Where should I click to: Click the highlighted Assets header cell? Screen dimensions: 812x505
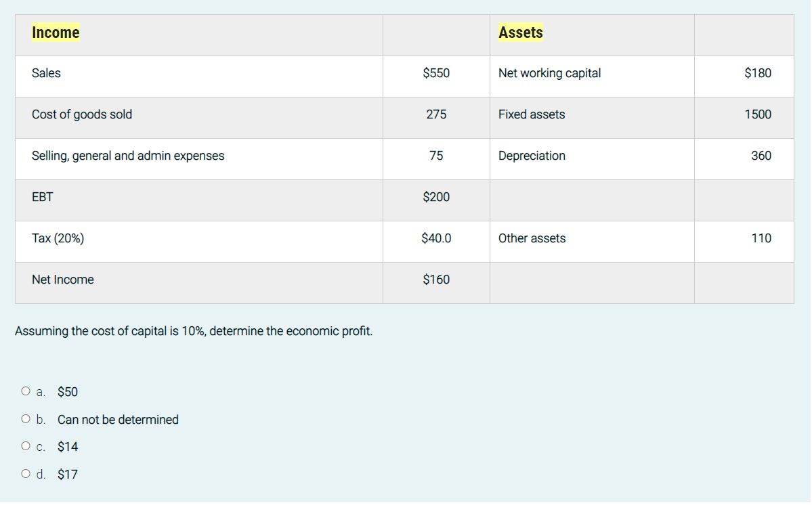[x=520, y=32]
